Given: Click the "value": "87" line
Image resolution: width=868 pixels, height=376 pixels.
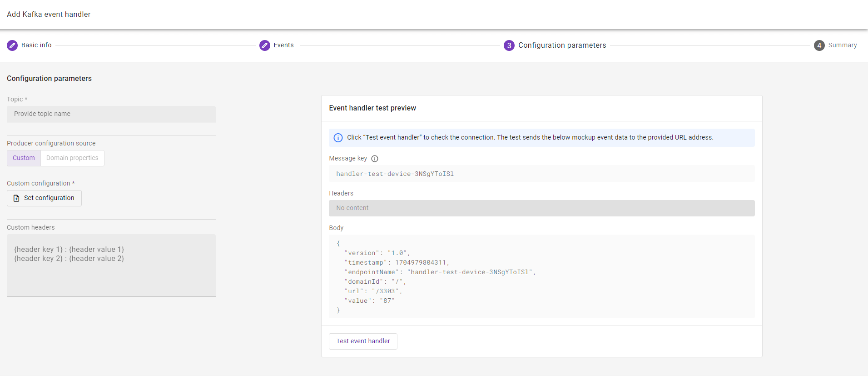Looking at the screenshot, I should pos(369,301).
